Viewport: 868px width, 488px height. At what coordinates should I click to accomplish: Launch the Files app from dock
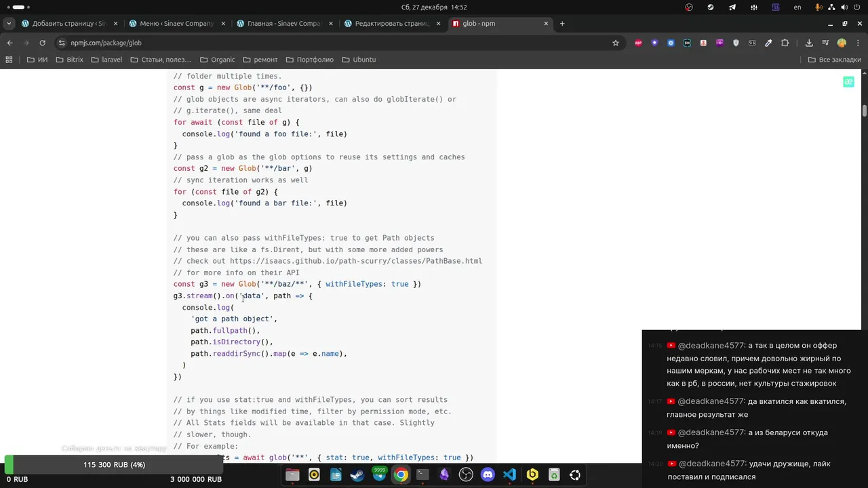pyautogui.click(x=292, y=475)
